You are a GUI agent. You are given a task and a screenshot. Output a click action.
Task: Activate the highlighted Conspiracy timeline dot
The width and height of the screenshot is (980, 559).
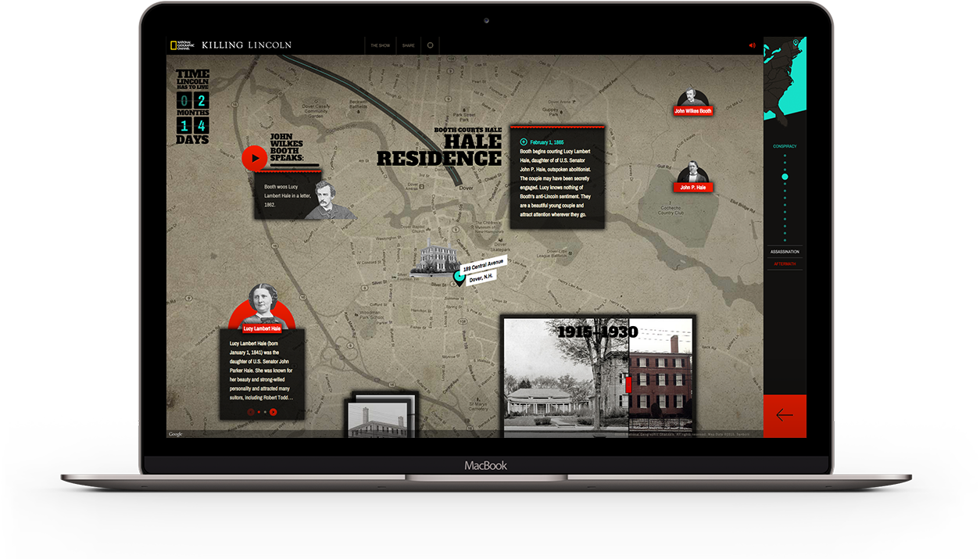785,177
